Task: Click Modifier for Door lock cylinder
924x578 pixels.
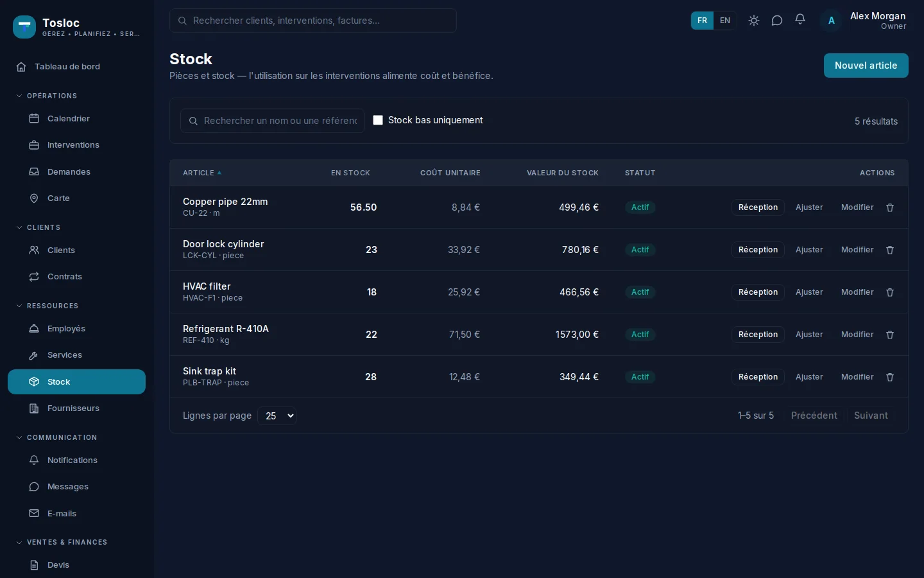Action: tap(857, 250)
